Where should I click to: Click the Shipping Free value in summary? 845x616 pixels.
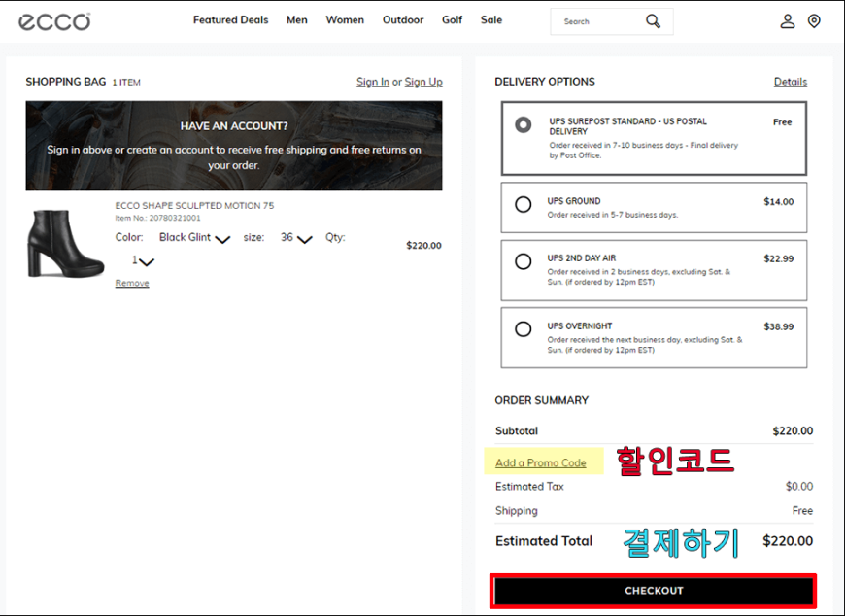coord(802,511)
